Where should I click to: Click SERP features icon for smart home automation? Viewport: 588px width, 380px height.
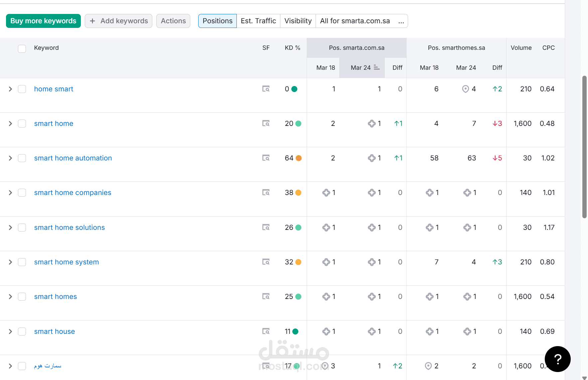click(266, 158)
